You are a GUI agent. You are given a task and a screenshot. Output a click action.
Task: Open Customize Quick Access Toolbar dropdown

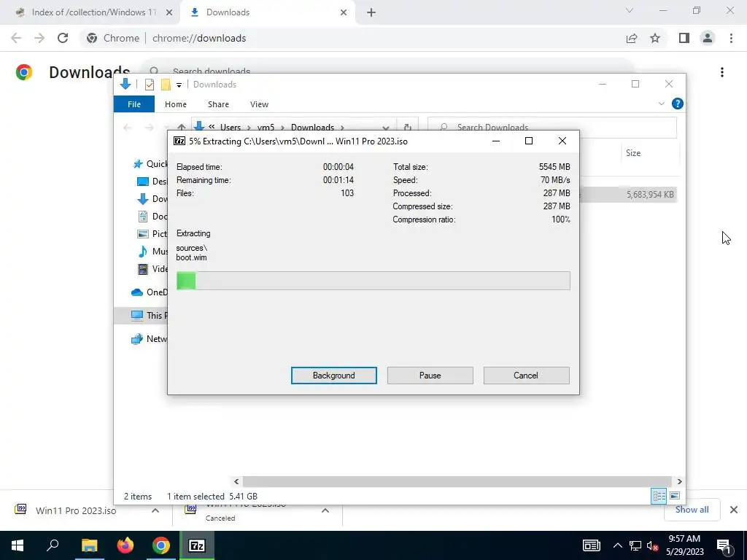coord(179,85)
